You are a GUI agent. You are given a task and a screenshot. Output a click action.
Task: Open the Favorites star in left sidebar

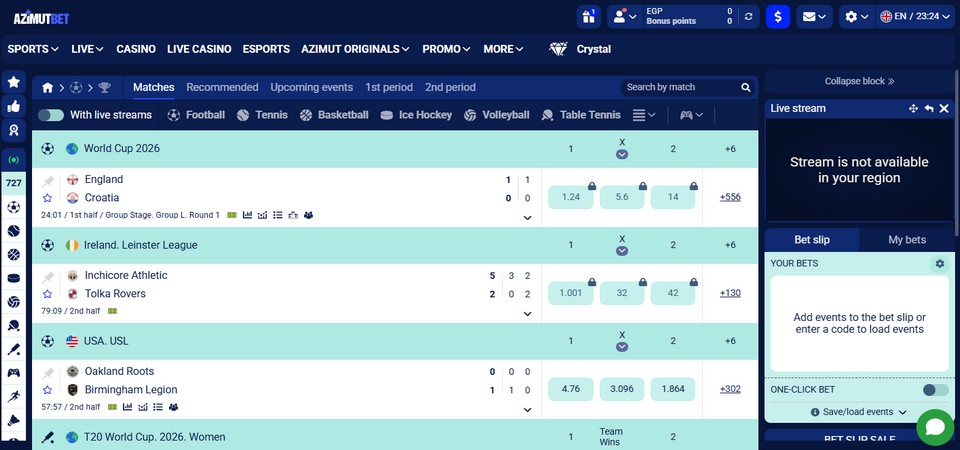13,81
